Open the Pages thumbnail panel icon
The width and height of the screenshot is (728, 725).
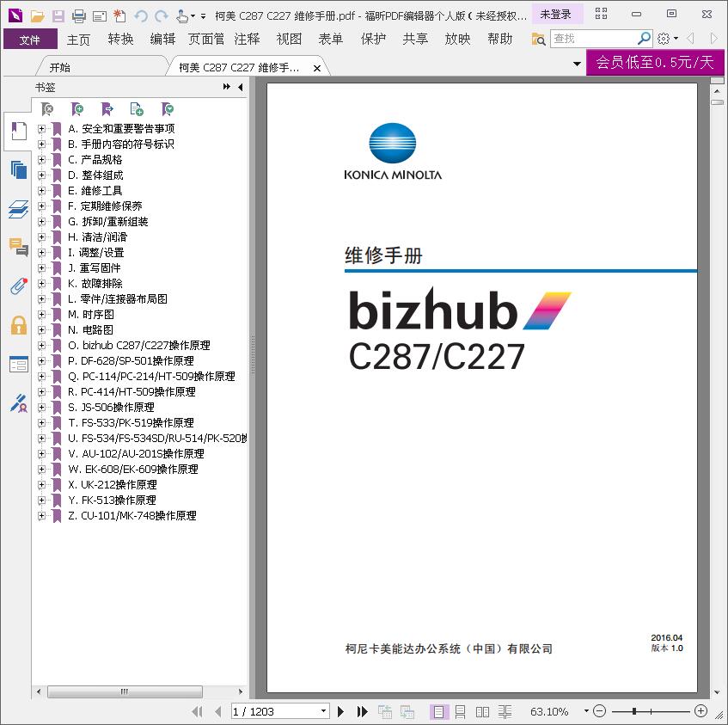click(x=19, y=169)
